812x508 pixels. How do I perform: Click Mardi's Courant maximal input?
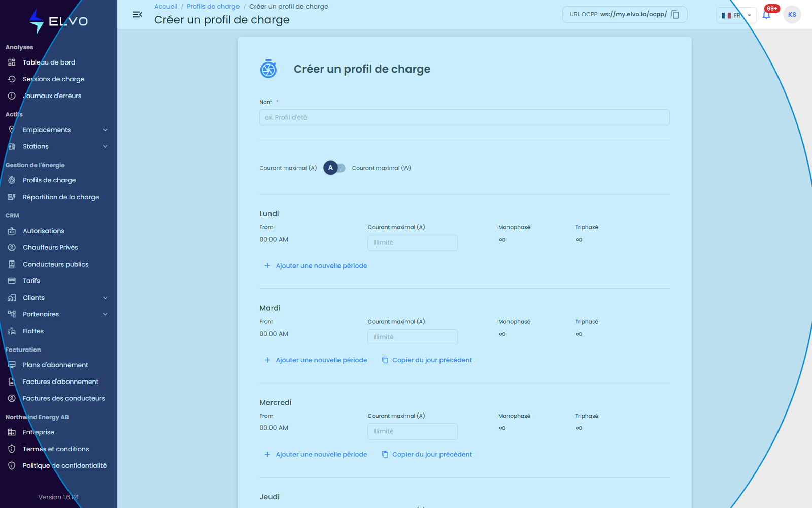pyautogui.click(x=413, y=337)
